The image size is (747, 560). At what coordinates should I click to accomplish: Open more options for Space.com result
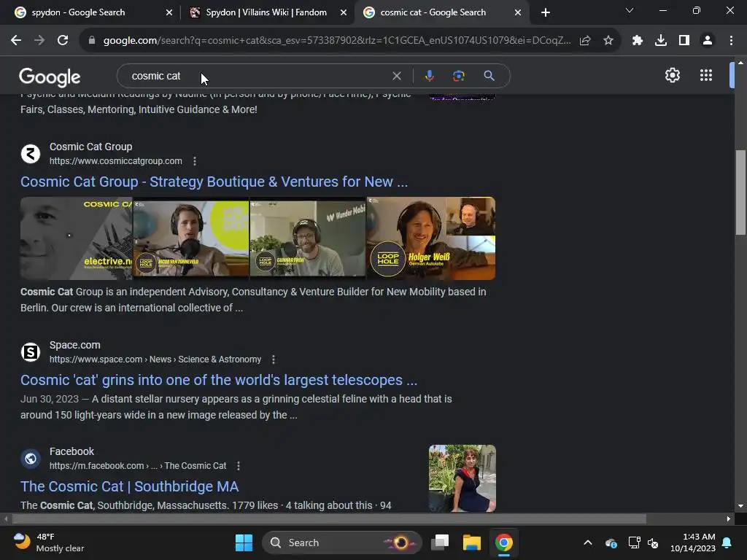click(x=274, y=359)
